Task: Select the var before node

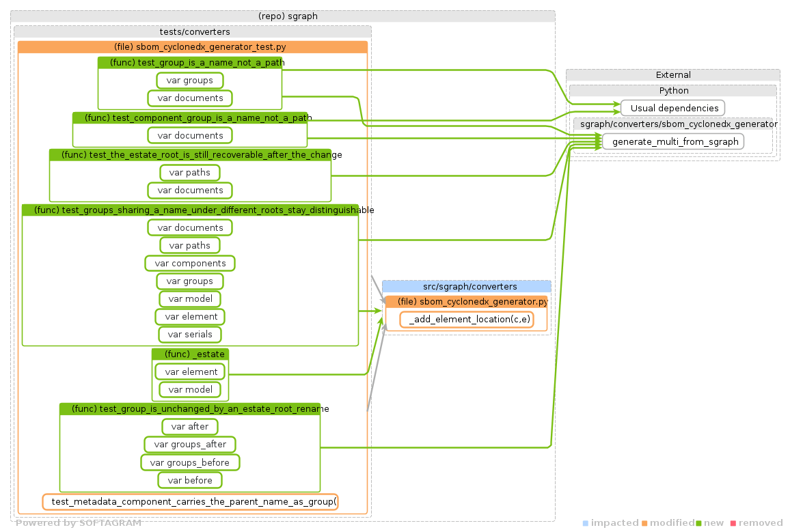Action: click(190, 480)
